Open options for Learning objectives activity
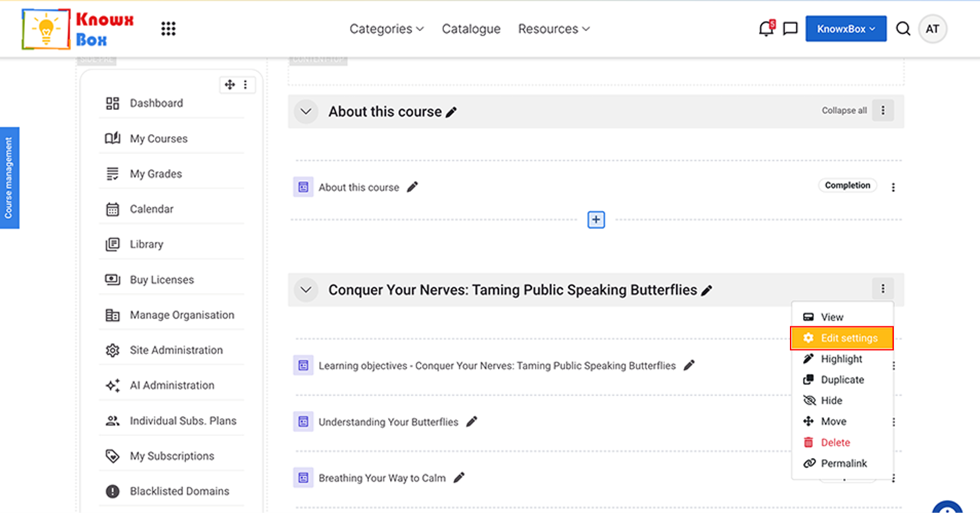Screen dimensions: 980x513 click(x=894, y=366)
